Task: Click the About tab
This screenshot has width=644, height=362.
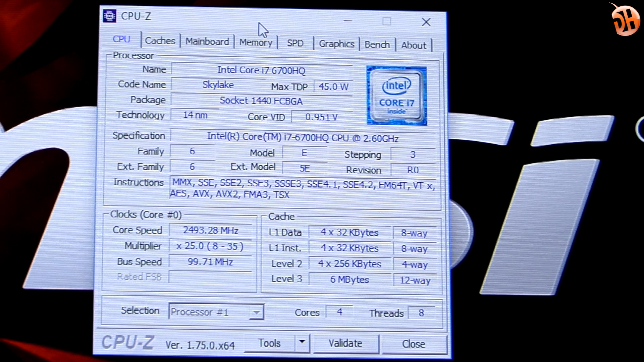Action: 414,43
